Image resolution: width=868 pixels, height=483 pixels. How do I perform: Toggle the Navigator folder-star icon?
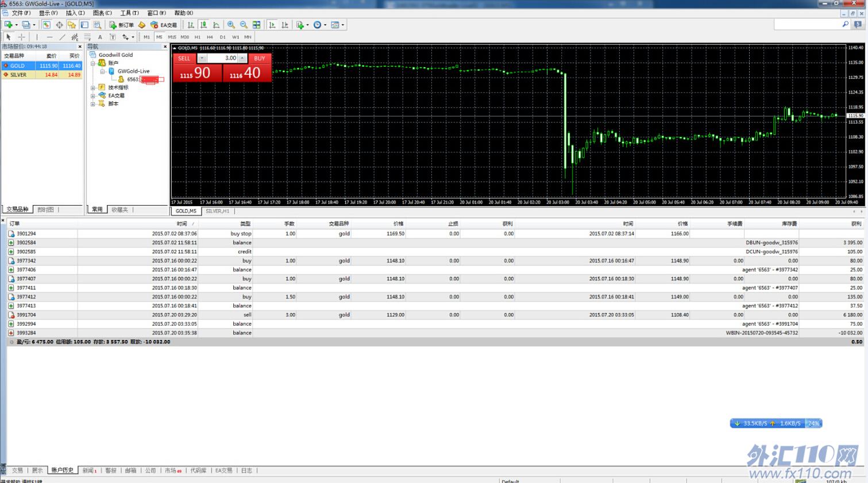(x=72, y=25)
